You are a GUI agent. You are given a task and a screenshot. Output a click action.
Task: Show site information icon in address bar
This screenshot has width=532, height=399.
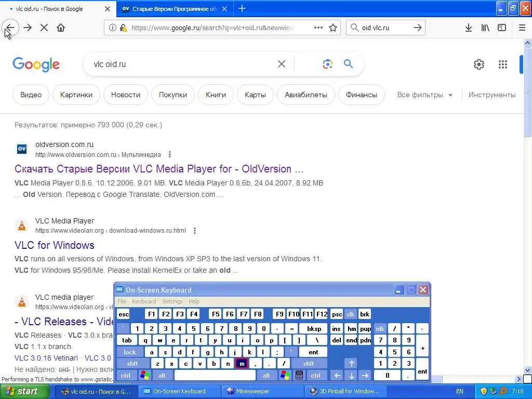(112, 28)
